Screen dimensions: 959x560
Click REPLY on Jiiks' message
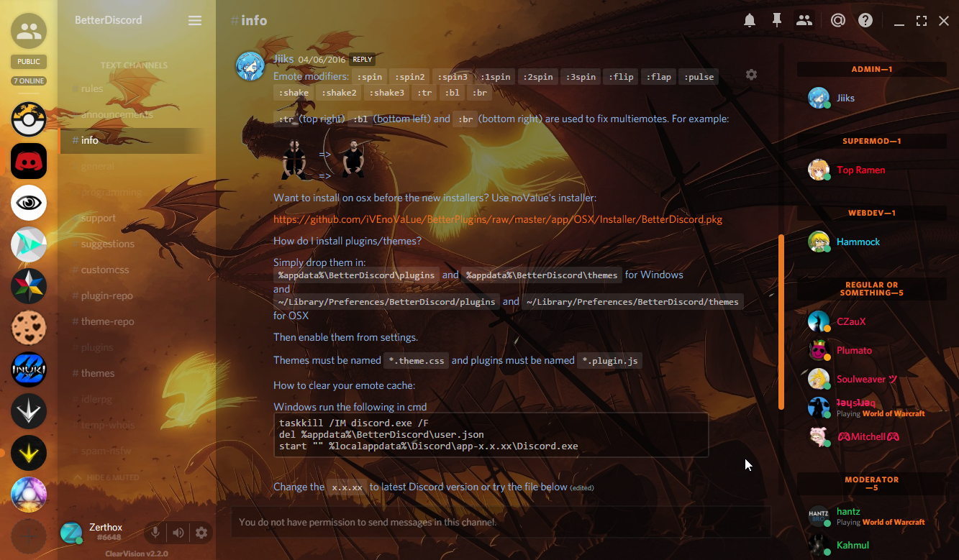coord(362,59)
